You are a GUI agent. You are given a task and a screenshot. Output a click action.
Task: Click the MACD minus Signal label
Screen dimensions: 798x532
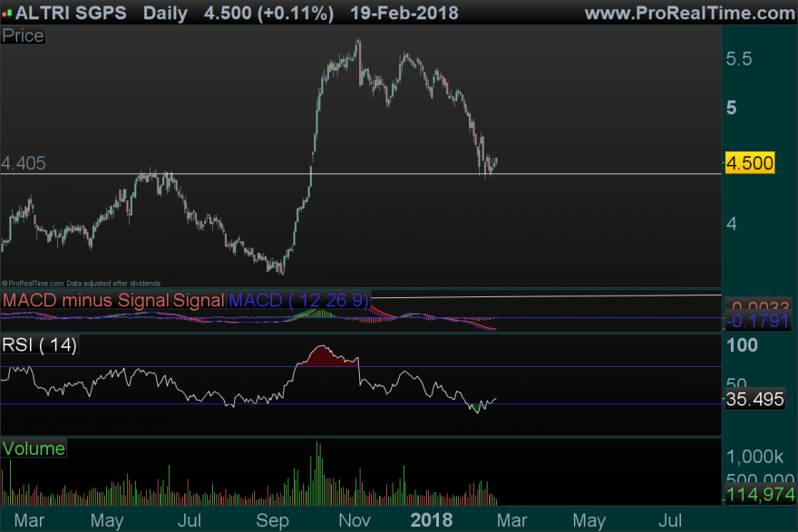(85, 300)
